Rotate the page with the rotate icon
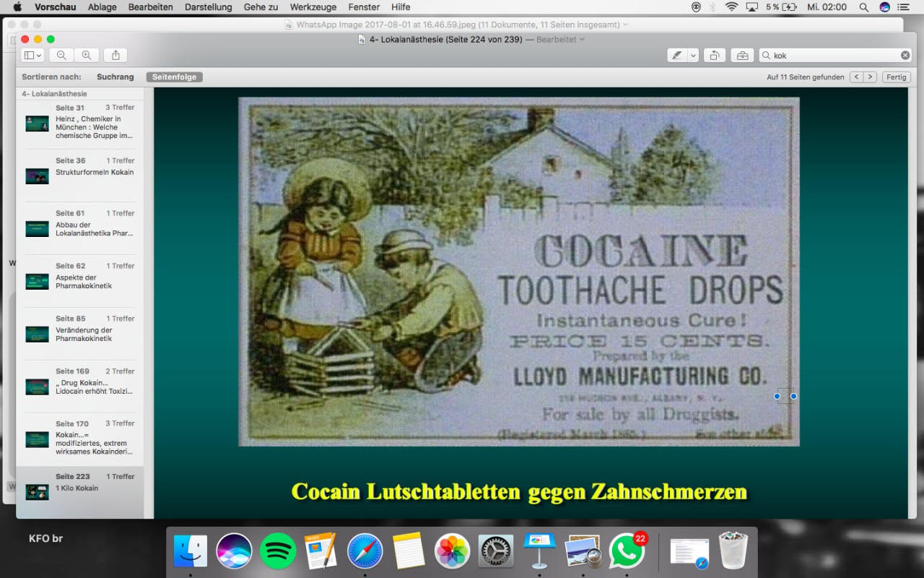The height and width of the screenshot is (578, 924). click(714, 55)
